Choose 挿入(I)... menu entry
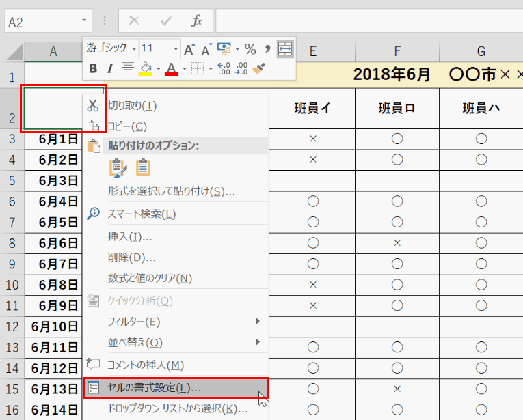 pos(176,236)
